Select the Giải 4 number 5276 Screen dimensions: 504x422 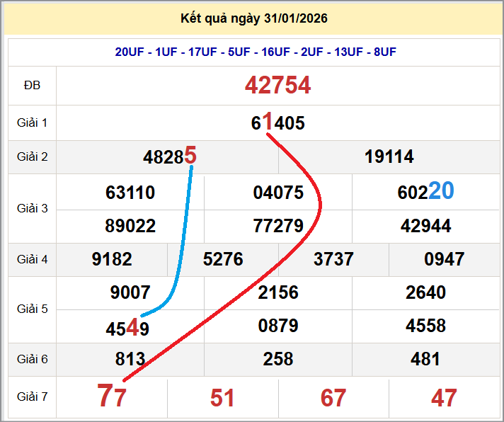coord(223,259)
